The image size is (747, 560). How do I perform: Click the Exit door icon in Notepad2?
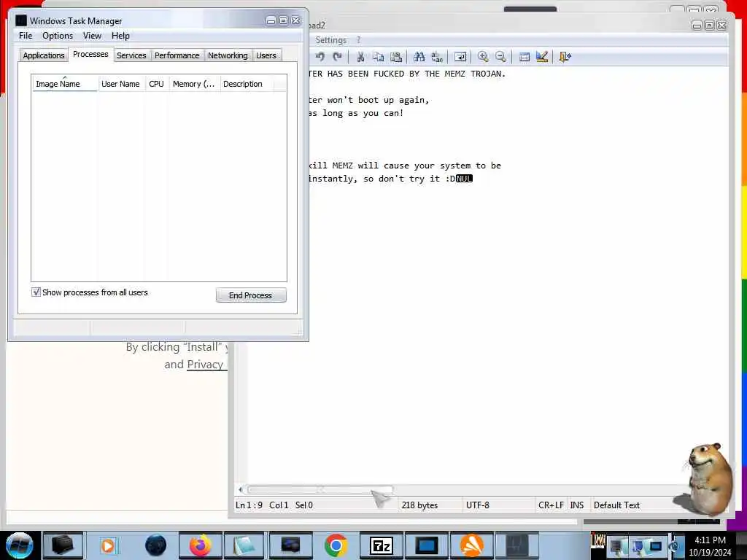click(x=565, y=57)
